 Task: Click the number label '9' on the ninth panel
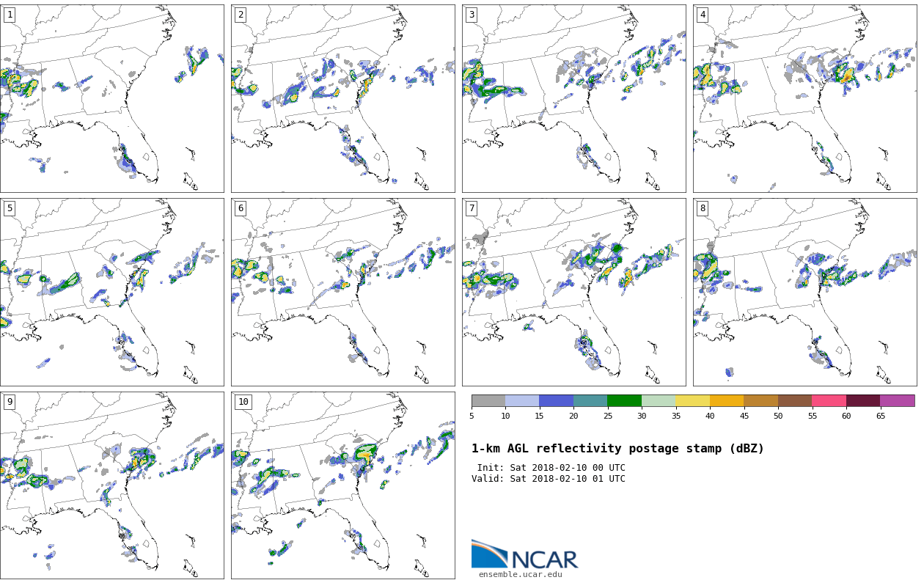pos(10,402)
